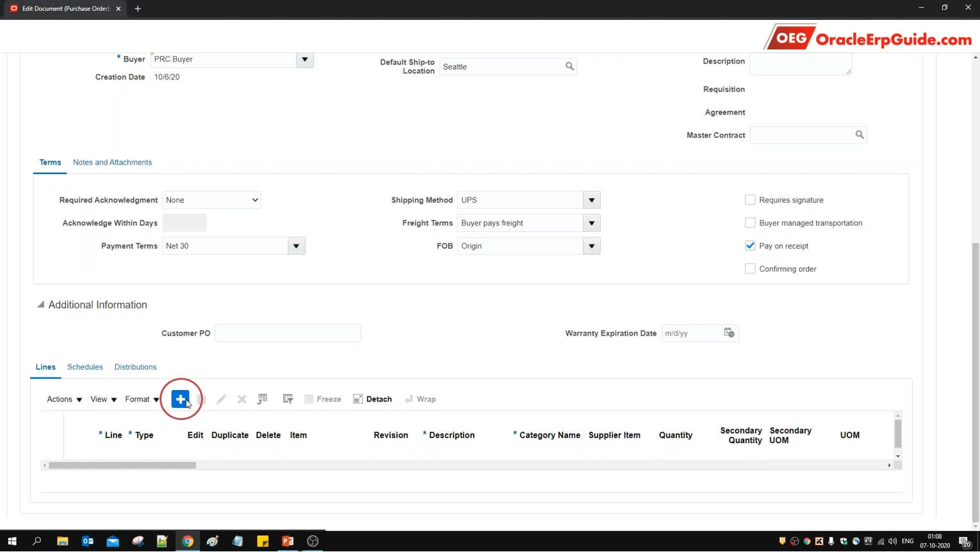Click the Master Contract input field
This screenshot has width=980, height=552.
801,135
